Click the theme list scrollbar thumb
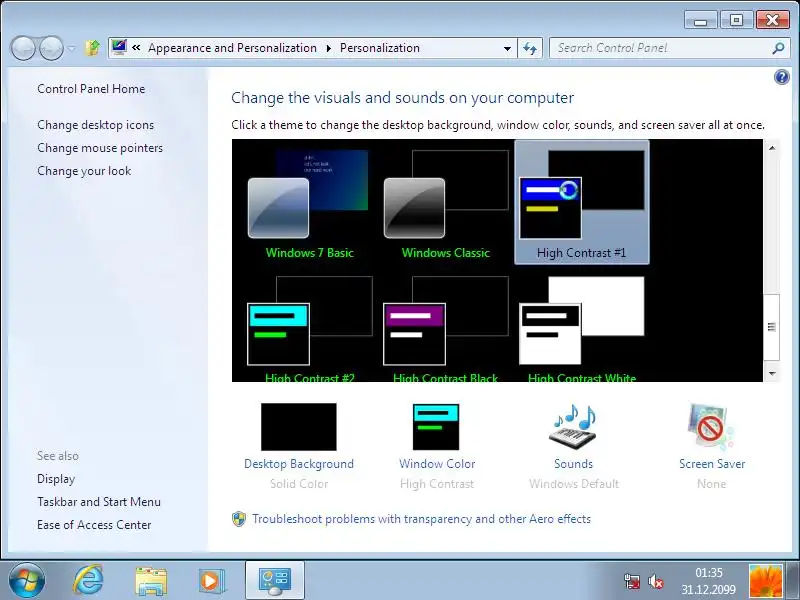 point(772,327)
